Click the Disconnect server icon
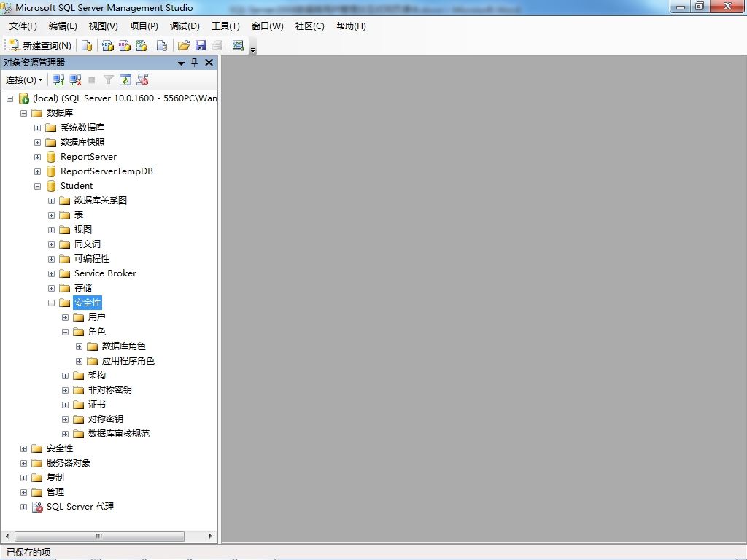This screenshot has height=560, width=747. 75,80
